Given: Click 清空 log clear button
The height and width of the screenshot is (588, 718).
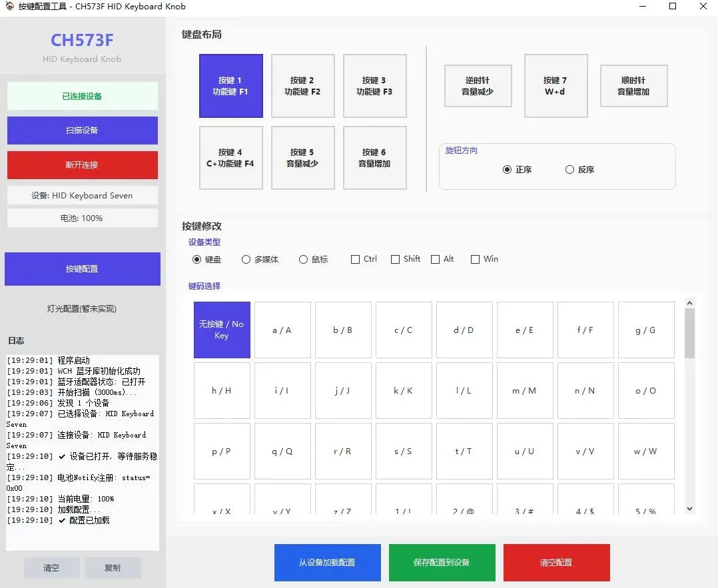Looking at the screenshot, I should [52, 568].
